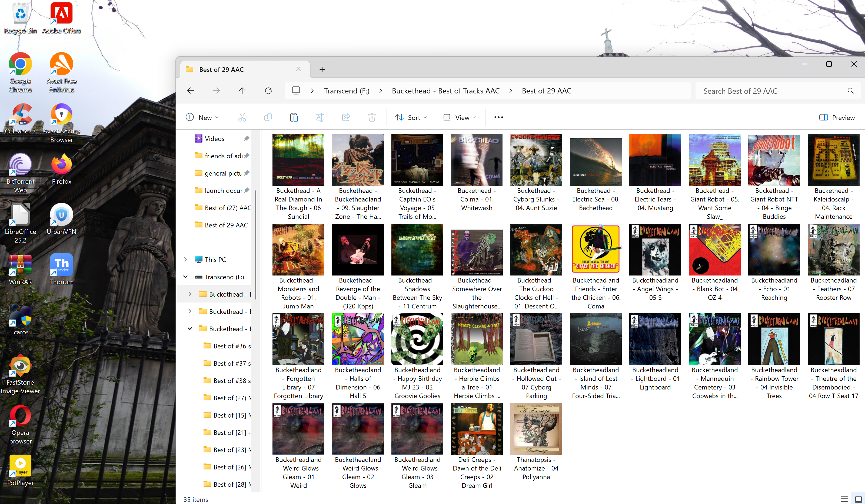Open FastStone Image Viewer shortcut

click(x=20, y=374)
